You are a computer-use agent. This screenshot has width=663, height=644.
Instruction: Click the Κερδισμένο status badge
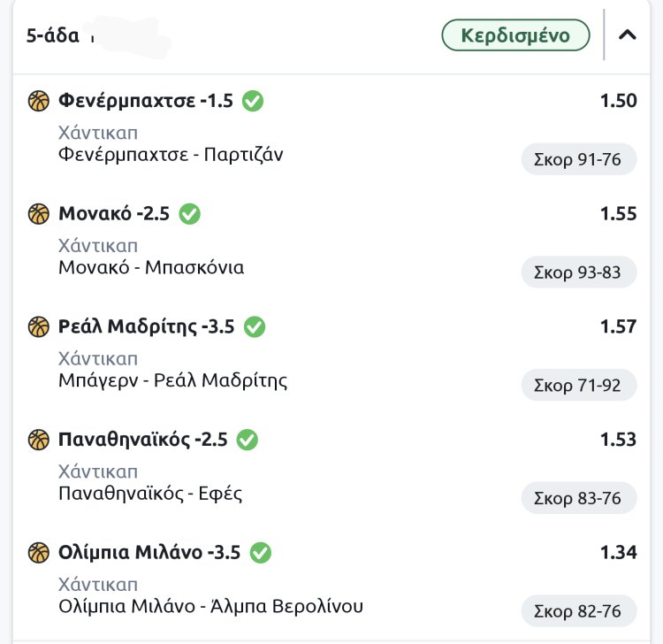[x=516, y=36]
